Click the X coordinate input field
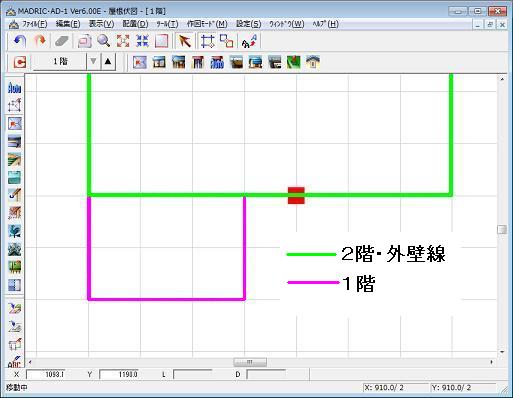513x398 pixels. (x=46, y=374)
